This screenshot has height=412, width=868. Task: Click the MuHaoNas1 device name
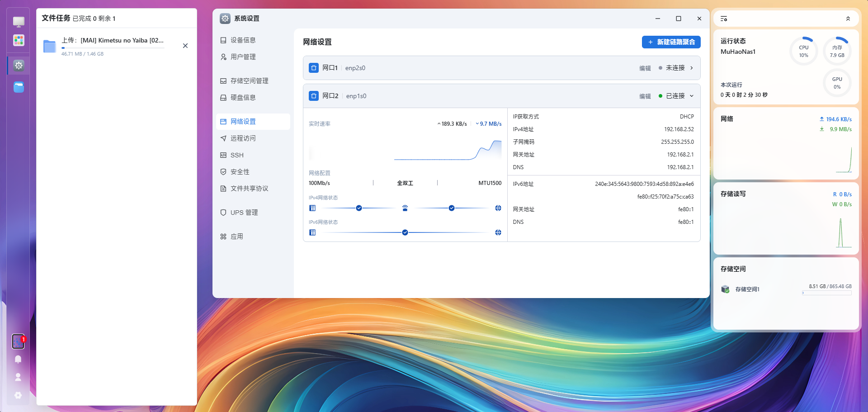click(x=738, y=52)
